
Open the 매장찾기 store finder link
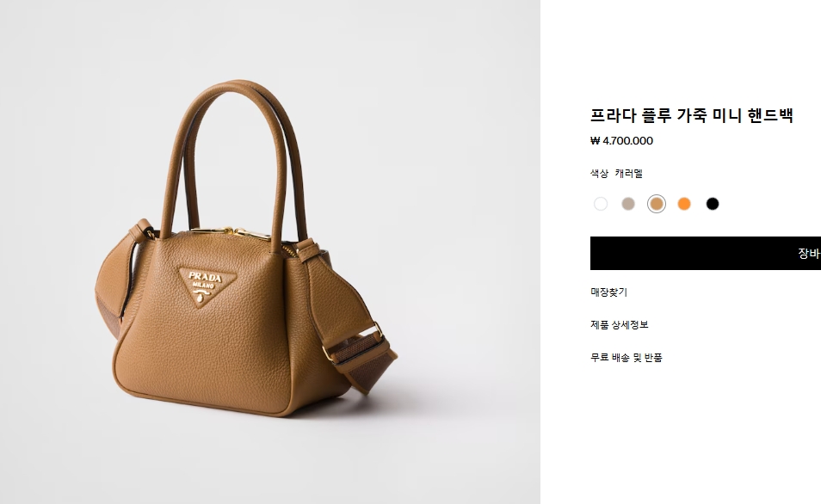point(608,292)
